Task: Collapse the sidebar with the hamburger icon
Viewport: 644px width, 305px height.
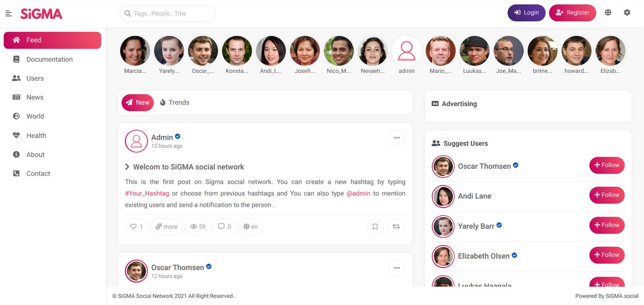Action: coord(8,14)
